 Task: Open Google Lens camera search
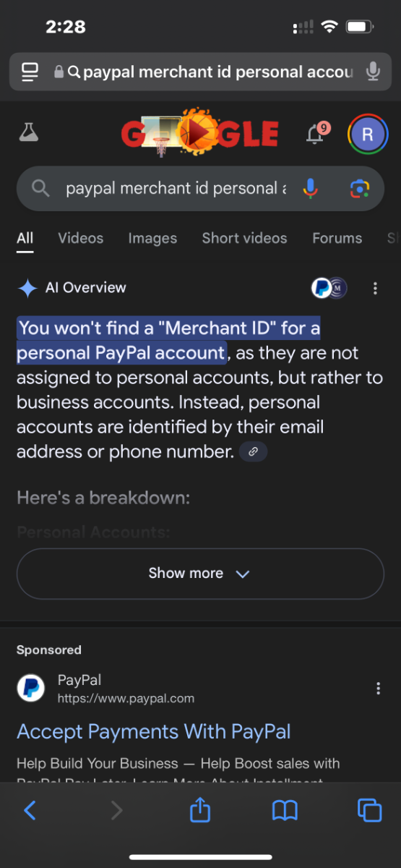pos(359,189)
